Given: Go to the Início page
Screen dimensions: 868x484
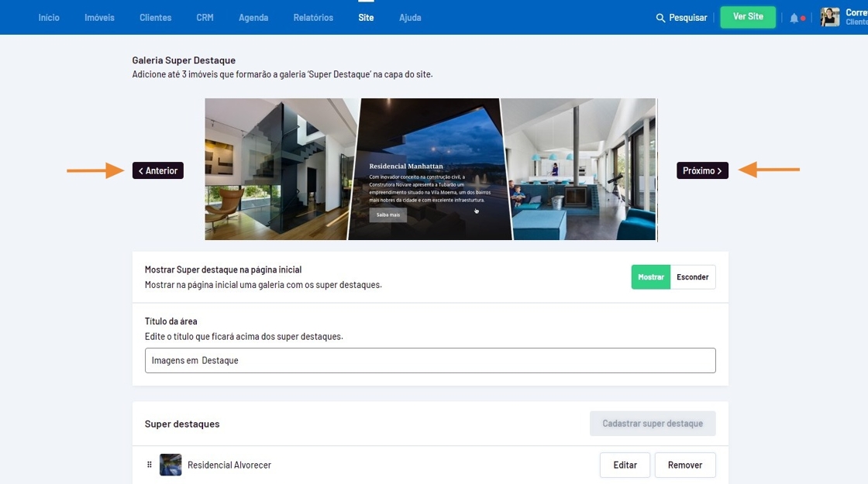Looking at the screenshot, I should [49, 18].
